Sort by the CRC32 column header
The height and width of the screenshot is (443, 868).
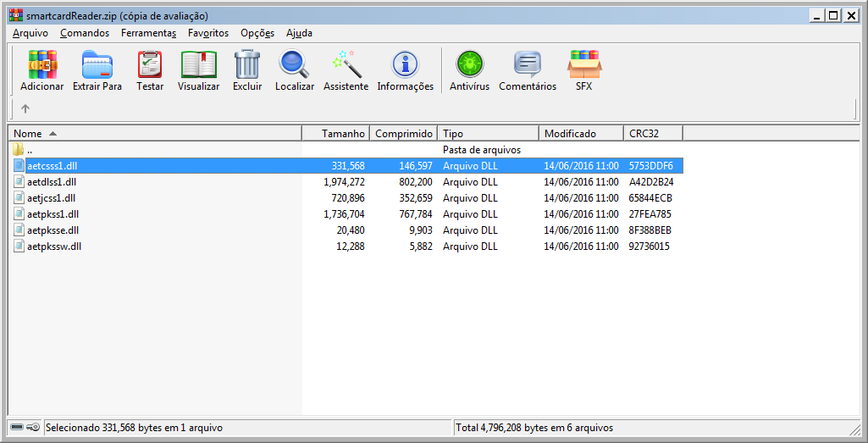[653, 134]
